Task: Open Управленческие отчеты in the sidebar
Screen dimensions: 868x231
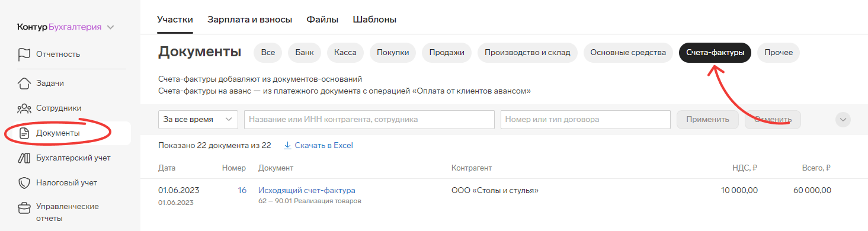Action: [x=68, y=213]
